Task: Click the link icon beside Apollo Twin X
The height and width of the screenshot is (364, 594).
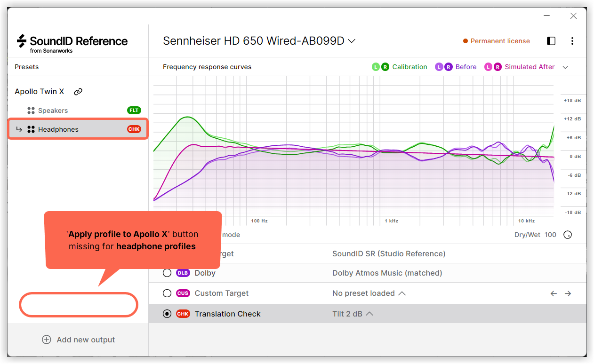Action: [78, 92]
